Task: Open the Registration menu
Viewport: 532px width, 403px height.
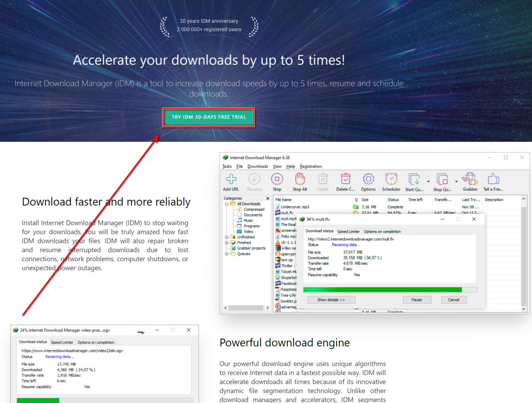Action: pyautogui.click(x=311, y=166)
